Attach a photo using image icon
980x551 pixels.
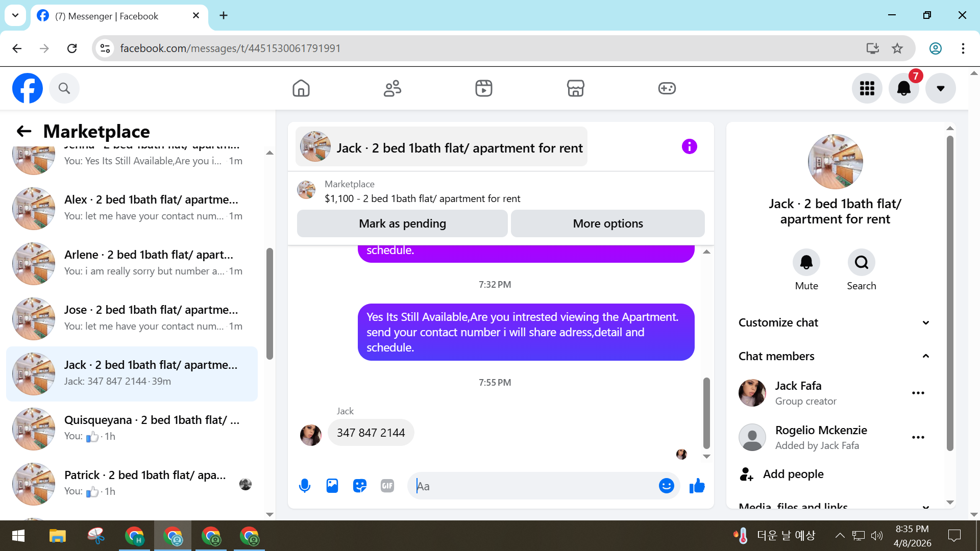pos(332,486)
